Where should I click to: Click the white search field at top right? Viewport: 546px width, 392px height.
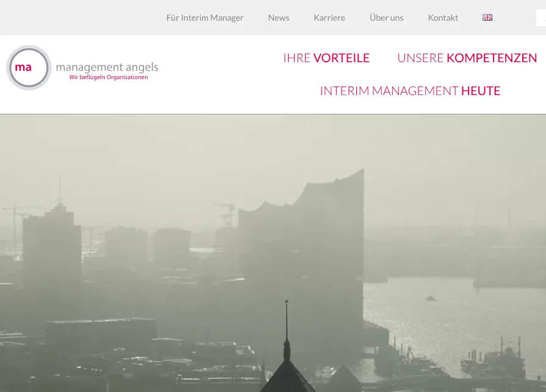541,18
